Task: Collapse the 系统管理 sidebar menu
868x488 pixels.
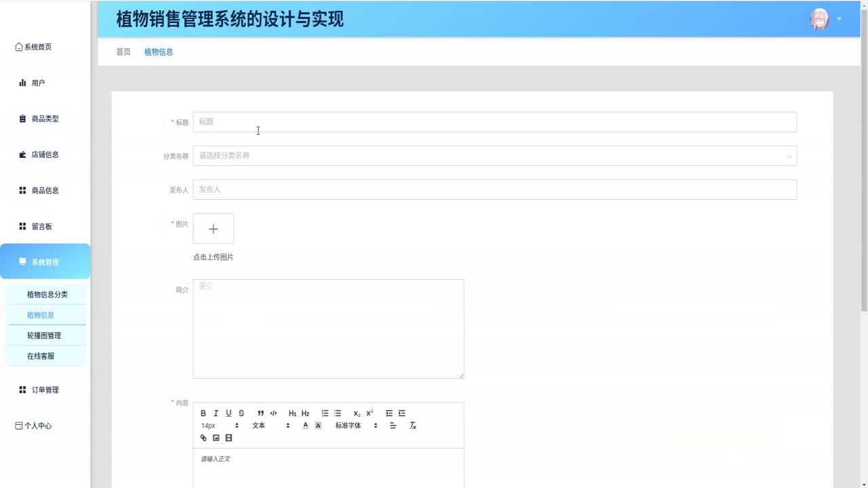Action: (45, 262)
